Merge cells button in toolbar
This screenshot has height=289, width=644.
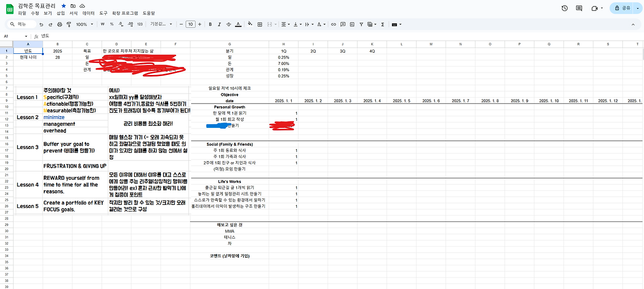click(x=270, y=24)
